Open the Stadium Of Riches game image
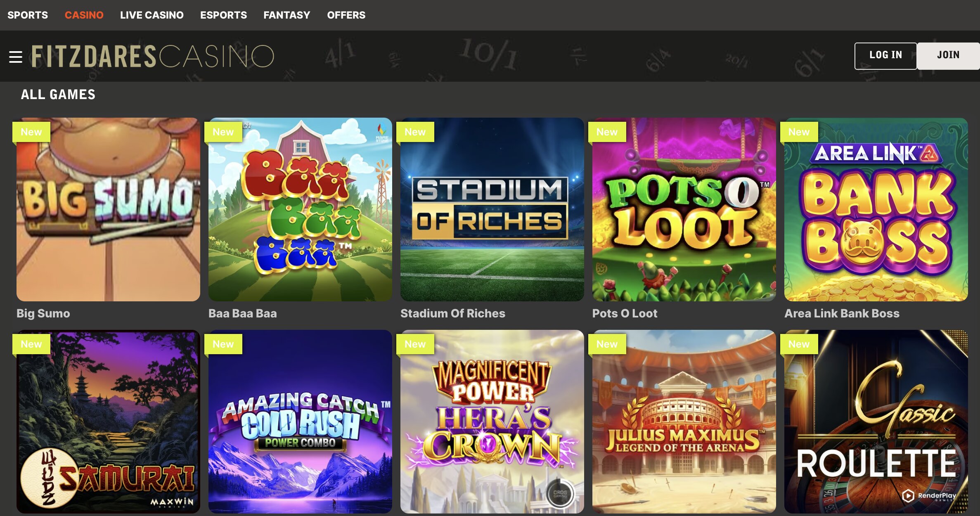Viewport: 980px width, 516px height. click(492, 210)
